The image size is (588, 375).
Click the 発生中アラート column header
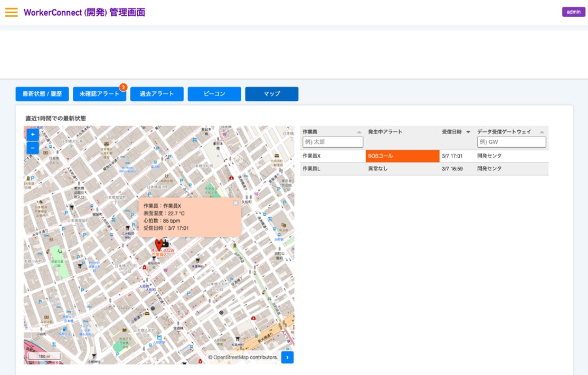[x=385, y=132]
